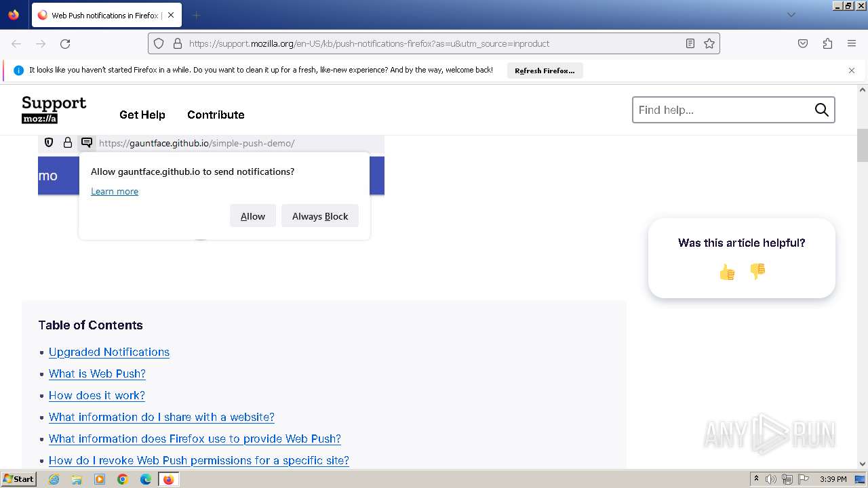Bookmark this page with the star icon
The image size is (868, 488).
(709, 43)
